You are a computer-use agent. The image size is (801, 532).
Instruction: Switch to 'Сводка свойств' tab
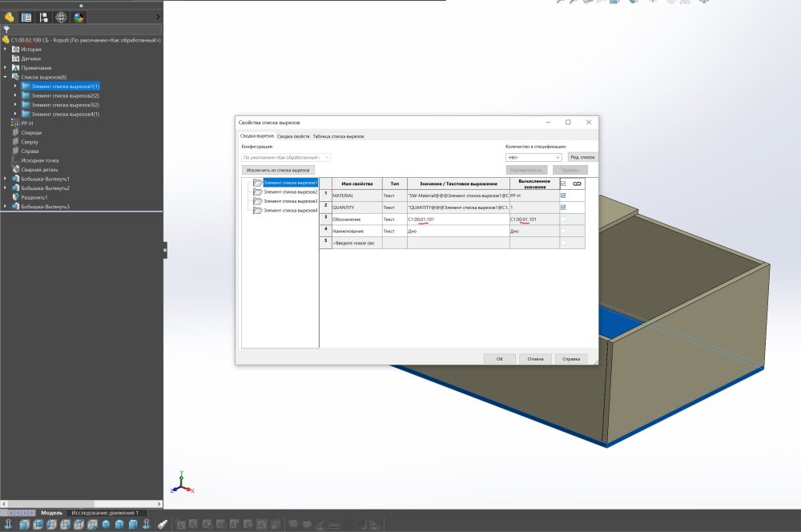click(293, 136)
